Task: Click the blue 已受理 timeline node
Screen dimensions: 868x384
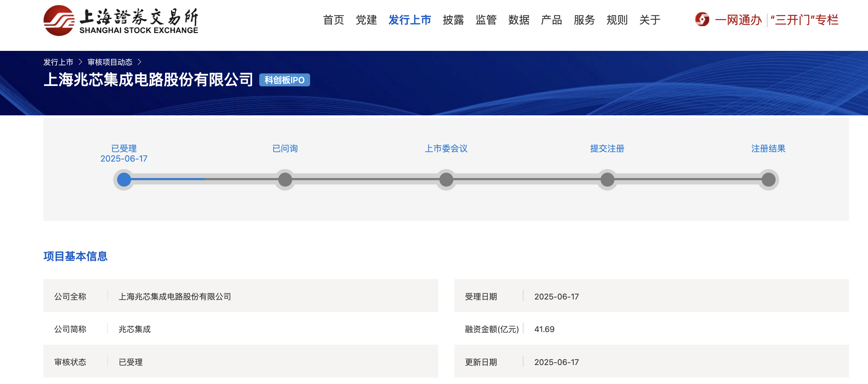Action: coord(124,179)
